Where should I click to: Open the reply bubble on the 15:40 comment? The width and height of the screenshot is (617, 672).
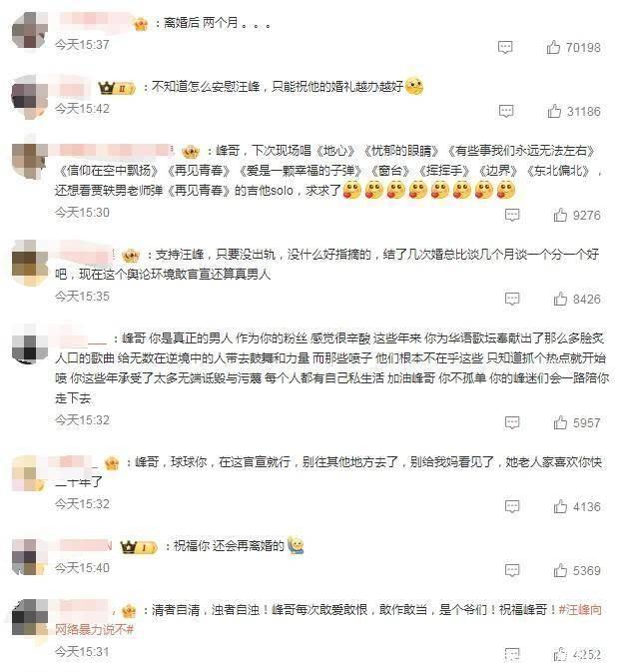tap(512, 570)
